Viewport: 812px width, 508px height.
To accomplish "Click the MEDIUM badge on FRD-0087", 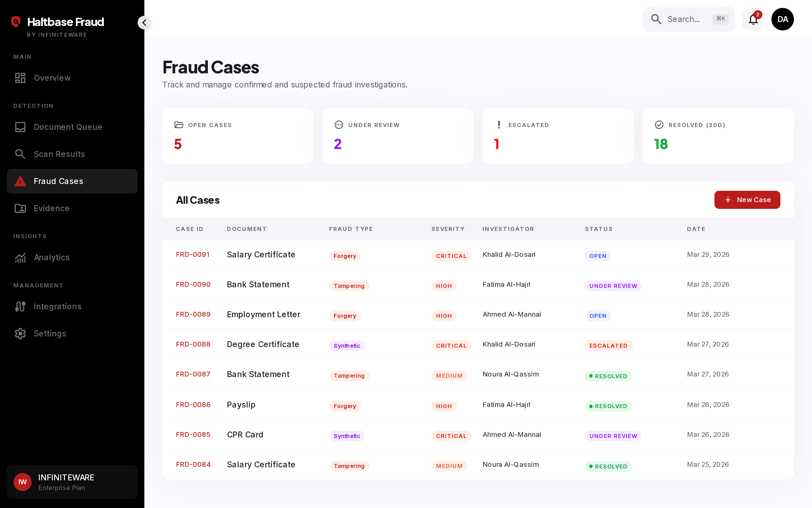I will 449,376.
